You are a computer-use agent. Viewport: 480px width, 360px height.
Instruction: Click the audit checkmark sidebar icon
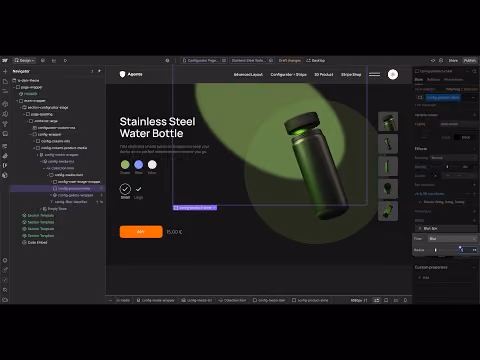(x=5, y=280)
